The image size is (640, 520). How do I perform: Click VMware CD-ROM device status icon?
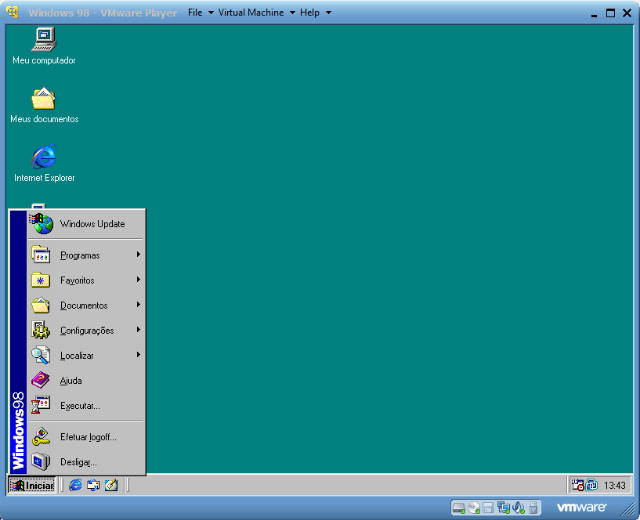(x=474, y=508)
